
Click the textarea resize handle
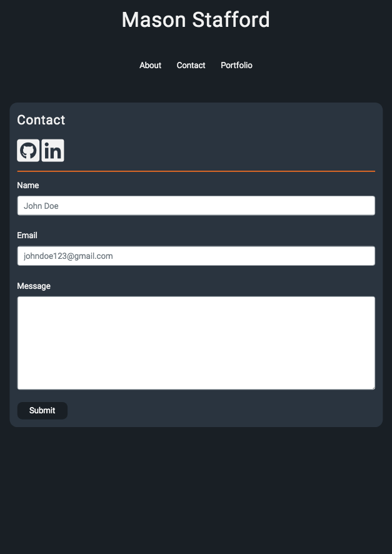[x=371, y=386]
